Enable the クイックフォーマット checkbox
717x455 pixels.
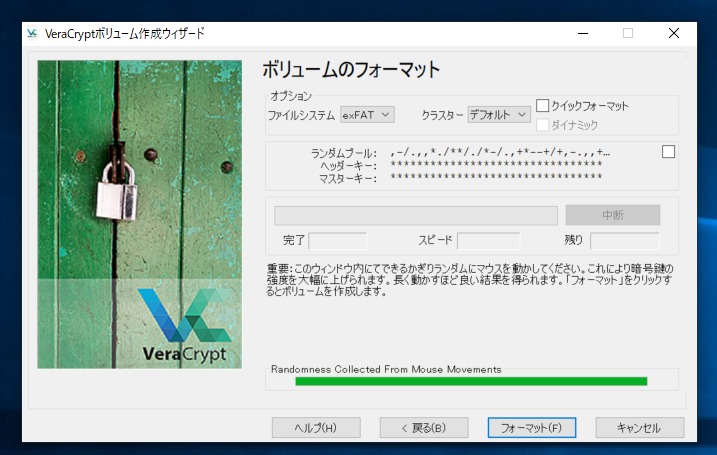point(543,106)
